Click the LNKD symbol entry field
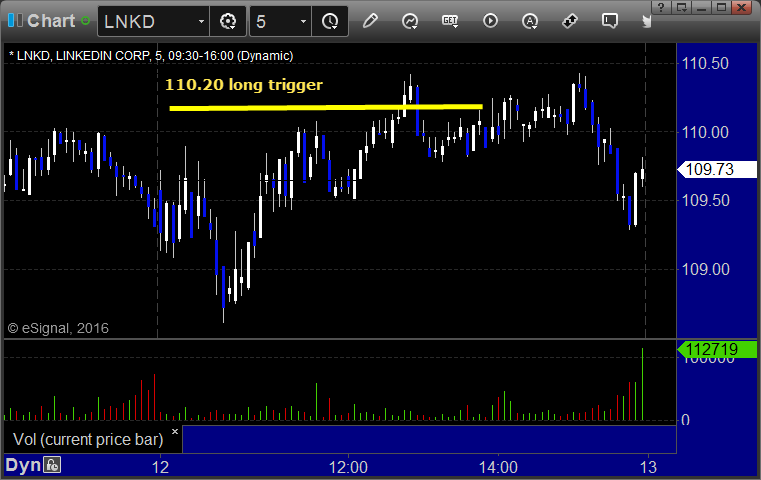The width and height of the screenshot is (761, 480). [148, 21]
